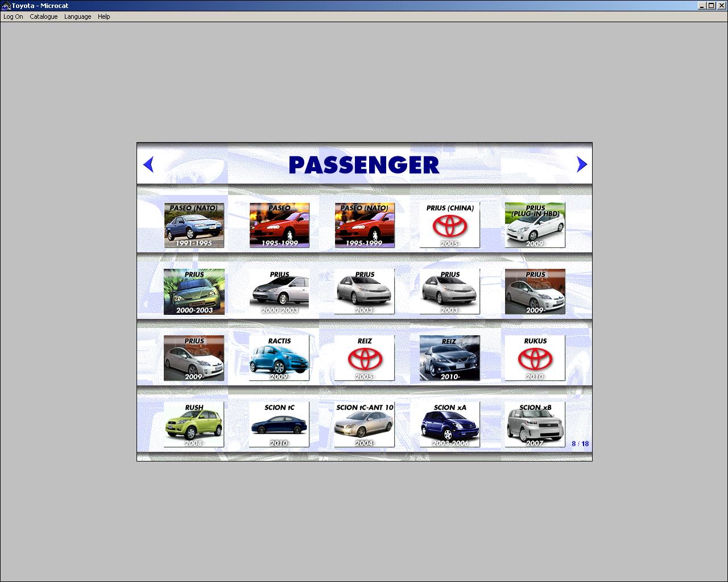This screenshot has height=582, width=728.
Task: Select the PASEO 1995-1999 model
Action: 279,225
